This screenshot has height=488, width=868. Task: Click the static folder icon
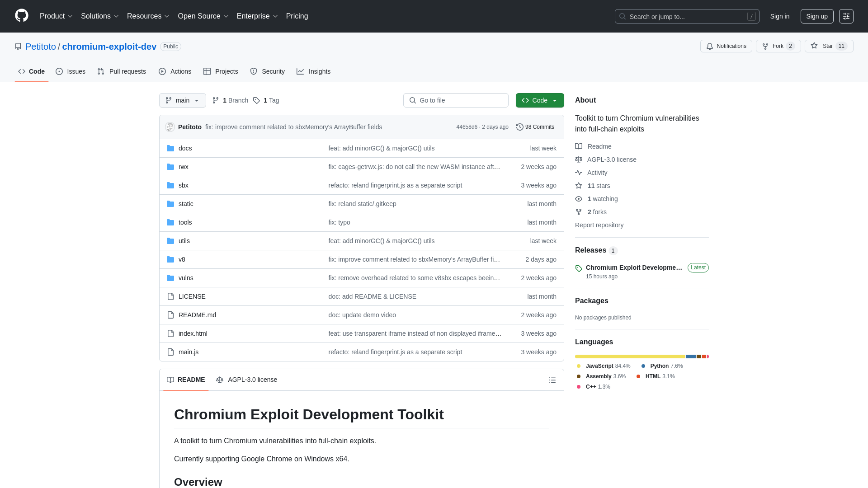pyautogui.click(x=170, y=204)
